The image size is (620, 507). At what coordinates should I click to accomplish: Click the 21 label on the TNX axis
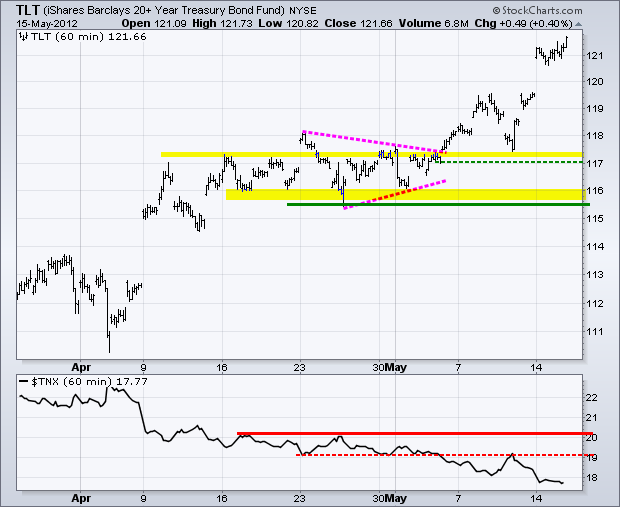point(592,418)
